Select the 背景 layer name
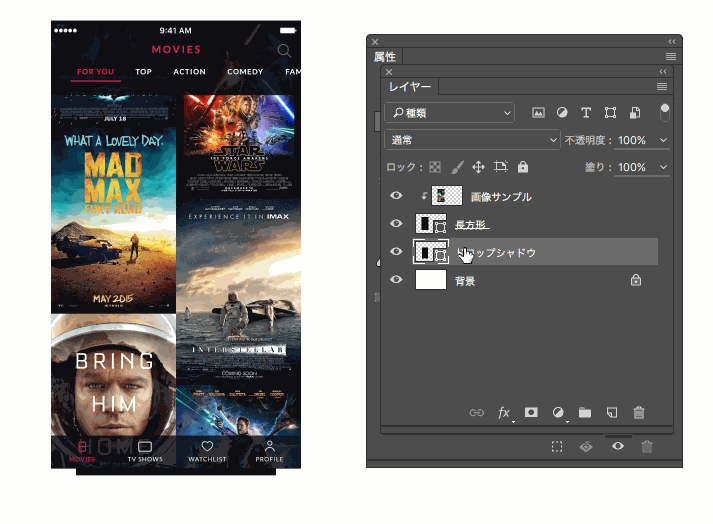This screenshot has height=524, width=713. click(x=465, y=281)
